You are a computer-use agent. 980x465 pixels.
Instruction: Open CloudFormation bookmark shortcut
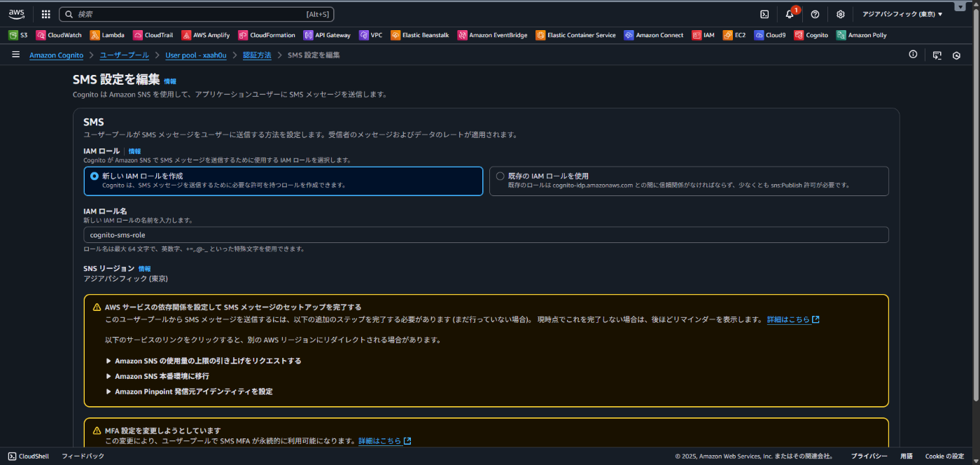pos(267,35)
